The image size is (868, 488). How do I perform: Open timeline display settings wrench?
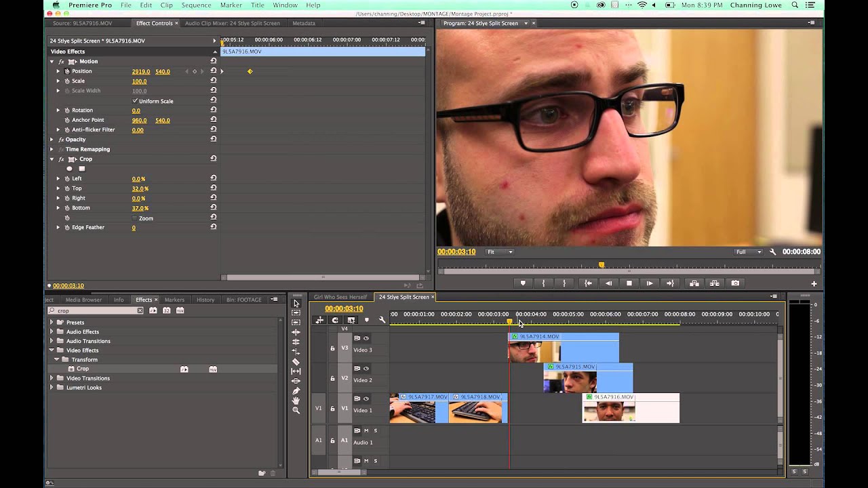pos(382,320)
